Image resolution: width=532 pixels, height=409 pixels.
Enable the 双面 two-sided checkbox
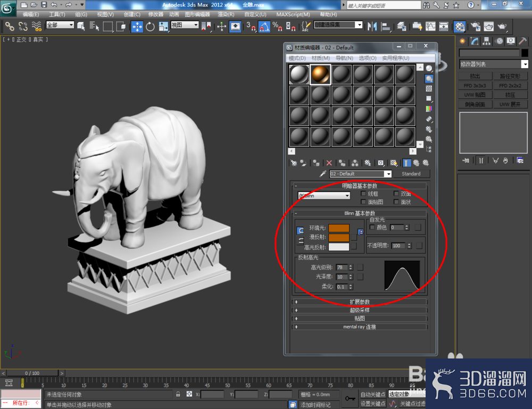point(396,194)
